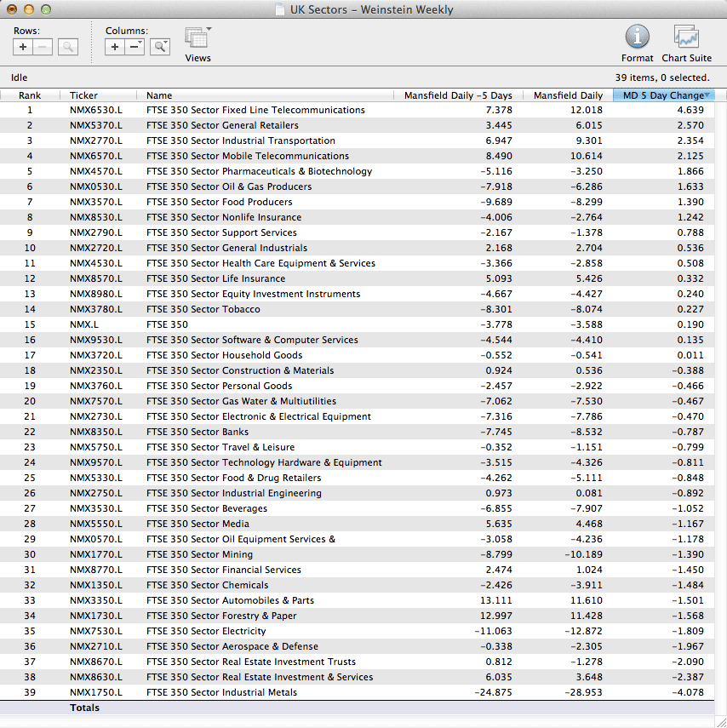Select the Fixed Line Telecommunications row
The width and height of the screenshot is (727, 728).
pyautogui.click(x=255, y=110)
